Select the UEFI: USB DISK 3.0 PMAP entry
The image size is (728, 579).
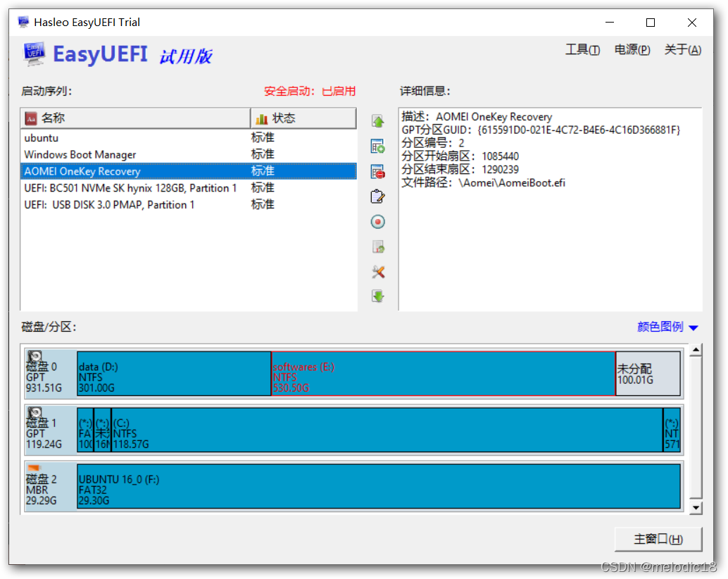click(x=189, y=205)
